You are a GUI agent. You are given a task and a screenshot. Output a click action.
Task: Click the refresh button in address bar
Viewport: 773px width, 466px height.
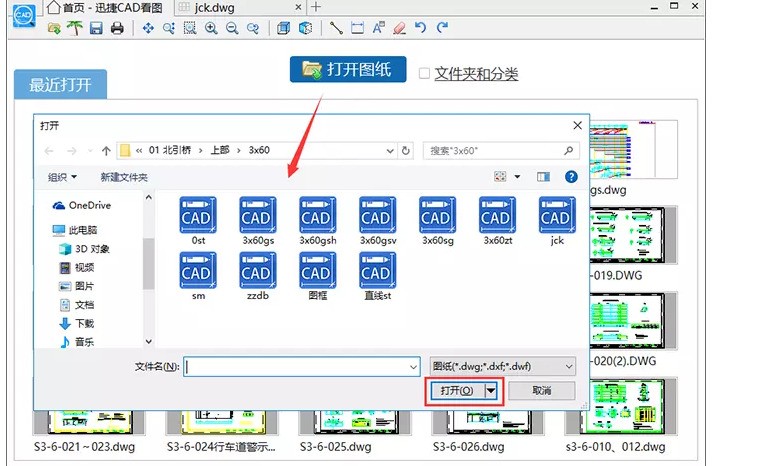tap(406, 150)
